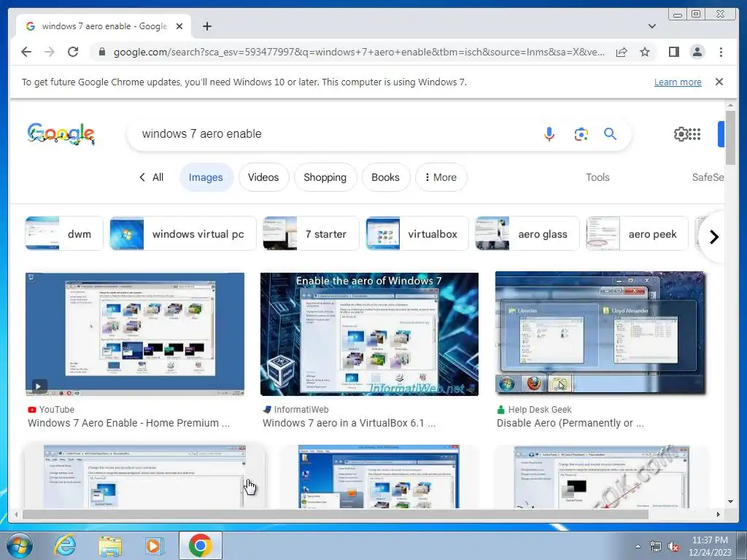Filter images by 'aero glass' chip
The image size is (747, 560).
point(527,233)
